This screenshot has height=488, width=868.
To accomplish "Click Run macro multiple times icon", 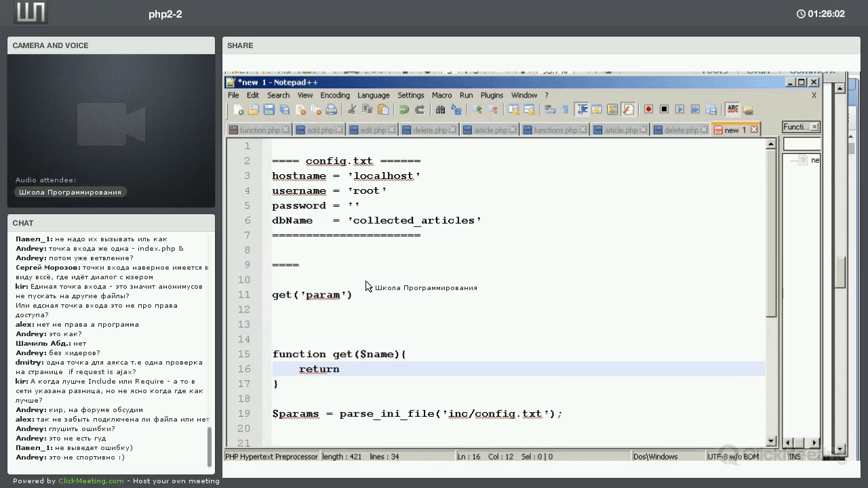I will point(695,110).
